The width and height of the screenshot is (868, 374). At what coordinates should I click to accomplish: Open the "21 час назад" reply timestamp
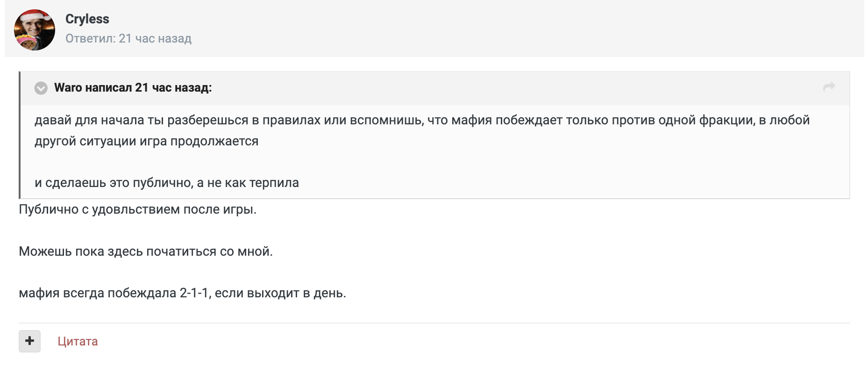tap(155, 39)
